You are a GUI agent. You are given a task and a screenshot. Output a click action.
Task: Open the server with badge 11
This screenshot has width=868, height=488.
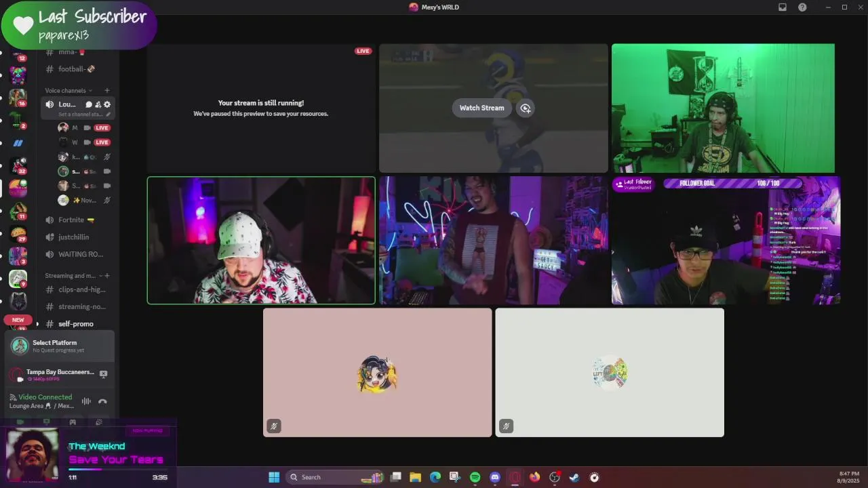point(18,211)
